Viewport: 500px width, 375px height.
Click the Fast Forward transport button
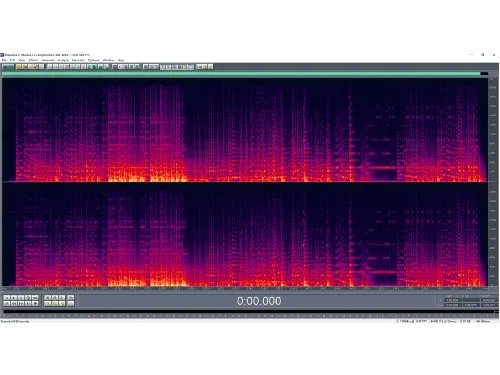pyautogui.click(x=21, y=303)
